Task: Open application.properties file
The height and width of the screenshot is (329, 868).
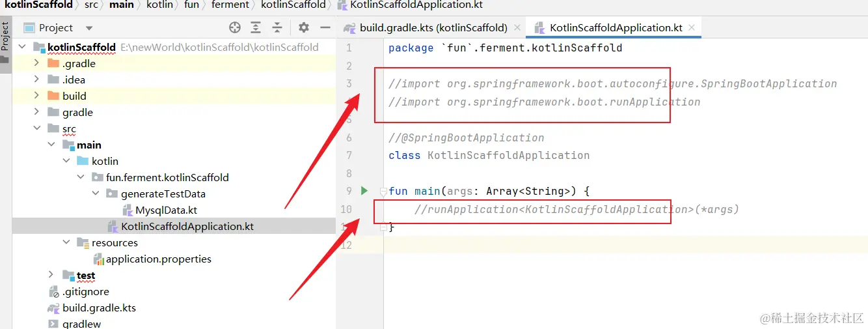Action: tap(159, 259)
